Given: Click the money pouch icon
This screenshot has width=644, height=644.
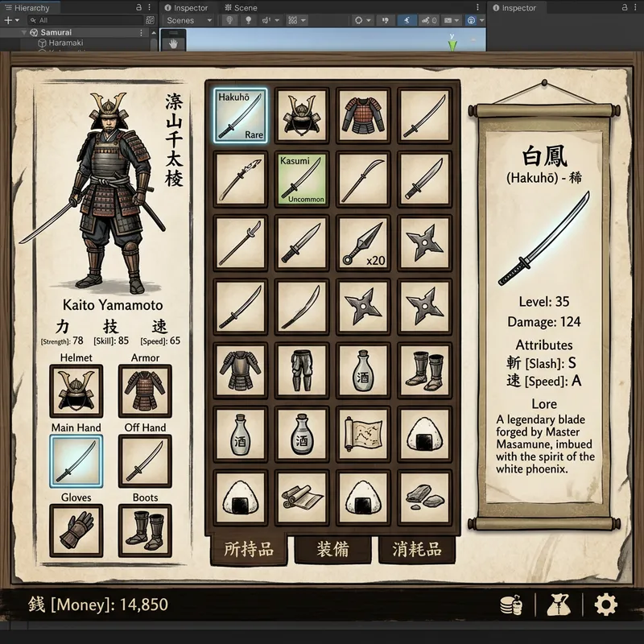Looking at the screenshot, I should (x=558, y=605).
